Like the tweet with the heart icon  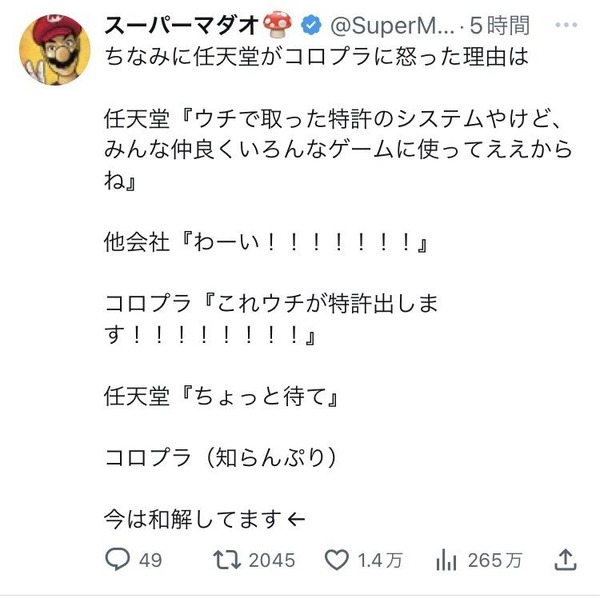tap(337, 560)
